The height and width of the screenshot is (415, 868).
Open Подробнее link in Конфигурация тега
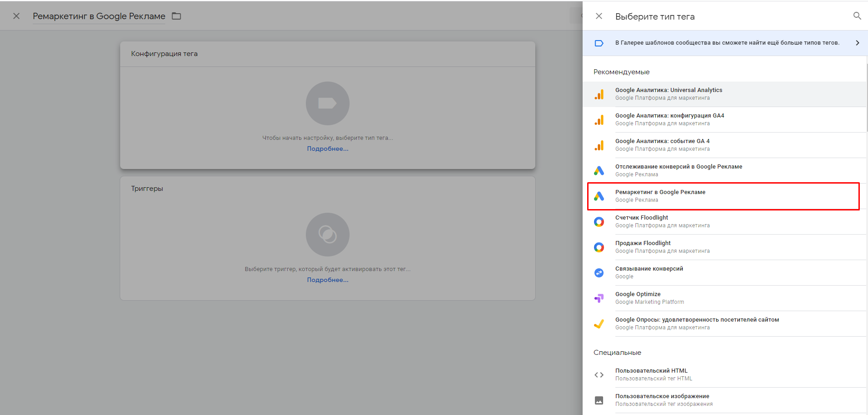click(x=327, y=149)
